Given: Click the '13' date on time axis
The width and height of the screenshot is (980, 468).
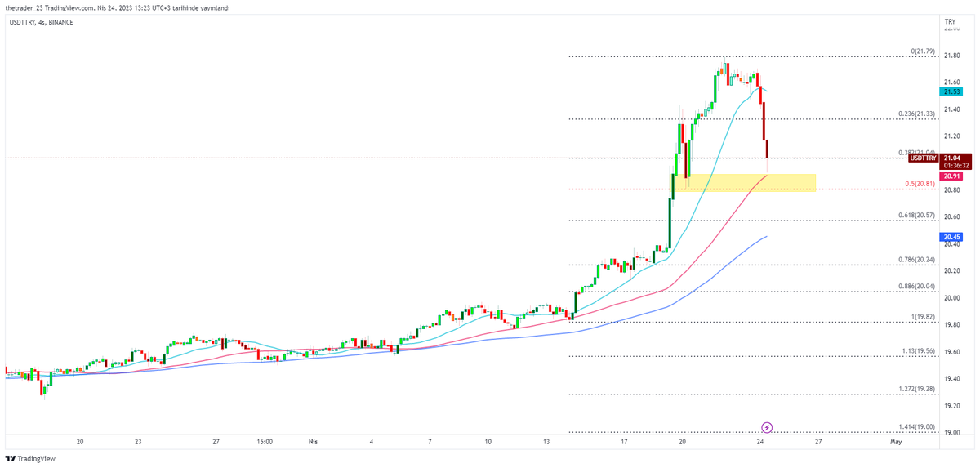Looking at the screenshot, I should (546, 442).
